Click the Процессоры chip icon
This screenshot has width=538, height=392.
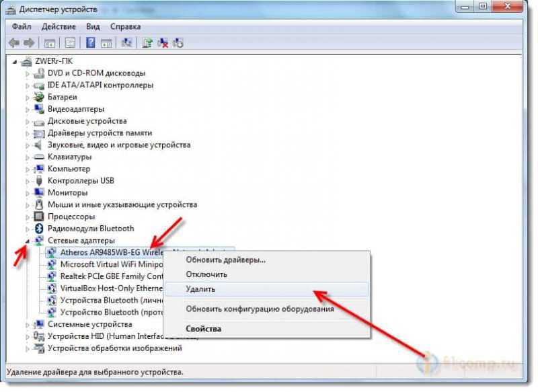(39, 217)
